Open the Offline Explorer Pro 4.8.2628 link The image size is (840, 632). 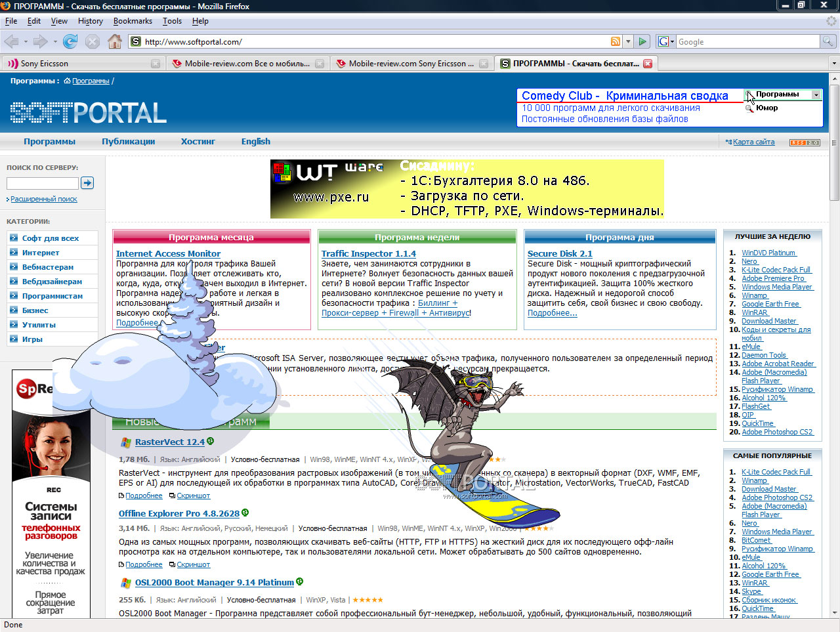179,514
